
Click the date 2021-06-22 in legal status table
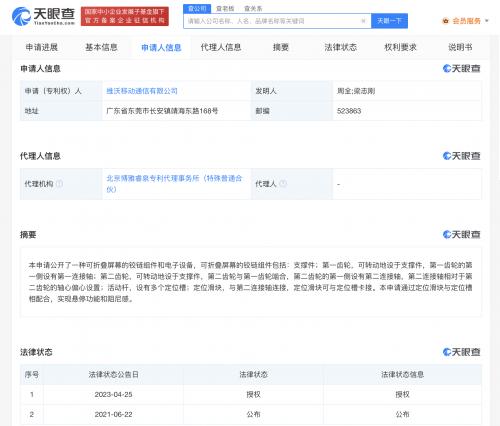113,415
